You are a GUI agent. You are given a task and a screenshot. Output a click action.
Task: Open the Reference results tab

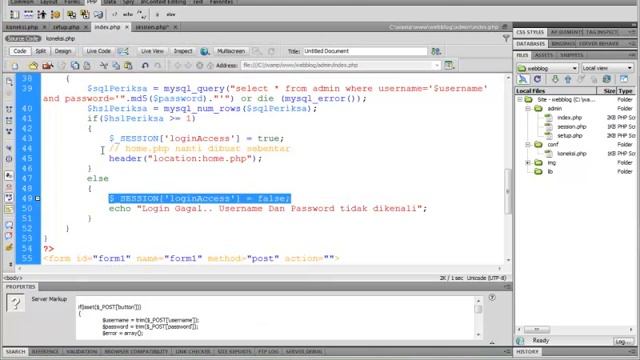click(x=45, y=351)
